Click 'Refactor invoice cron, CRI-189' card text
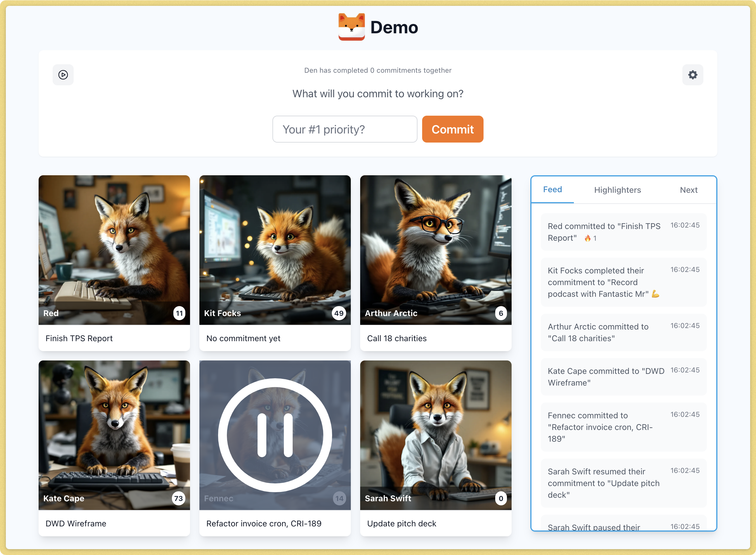This screenshot has height=555, width=756. [264, 523]
